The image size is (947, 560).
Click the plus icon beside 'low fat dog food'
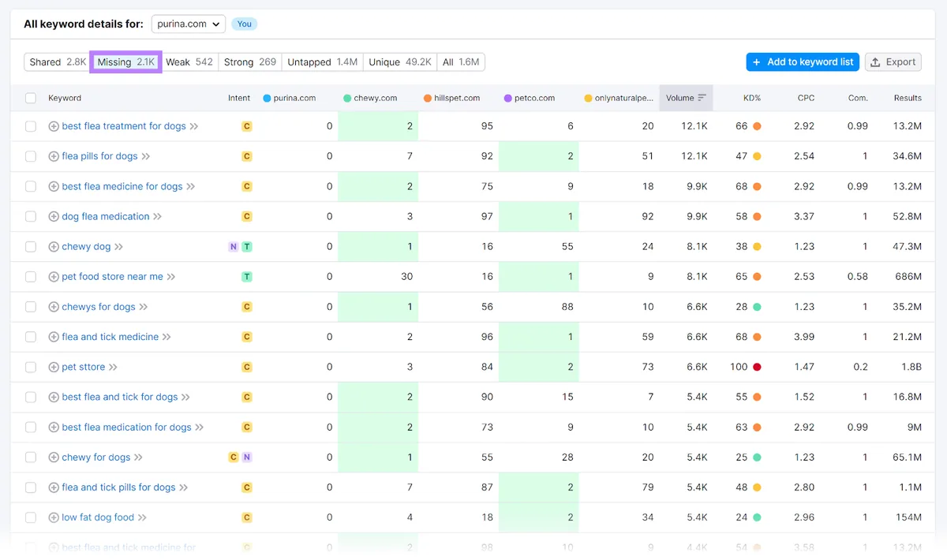pos(54,517)
